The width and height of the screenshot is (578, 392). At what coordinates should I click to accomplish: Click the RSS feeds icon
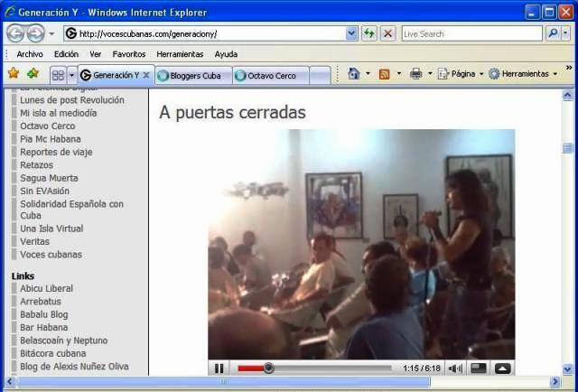point(385,74)
